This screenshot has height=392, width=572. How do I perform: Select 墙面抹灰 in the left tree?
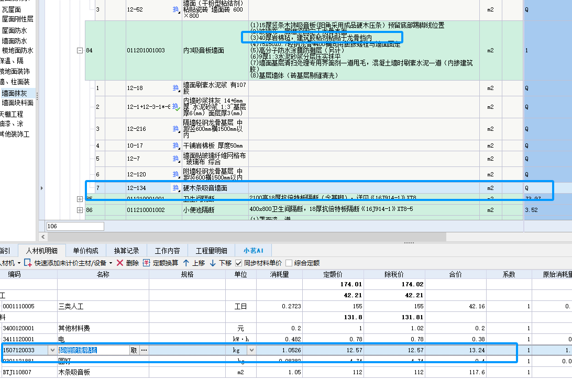pyautogui.click(x=14, y=93)
